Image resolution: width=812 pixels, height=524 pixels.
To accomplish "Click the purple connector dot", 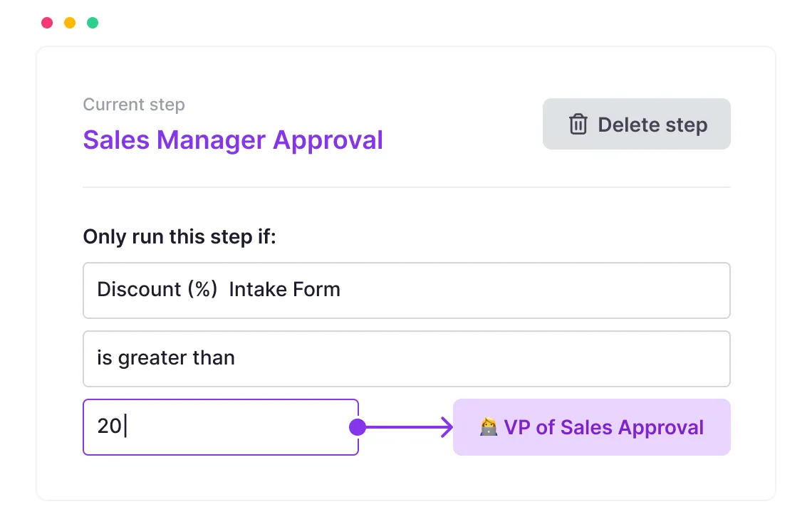I will click(x=358, y=427).
